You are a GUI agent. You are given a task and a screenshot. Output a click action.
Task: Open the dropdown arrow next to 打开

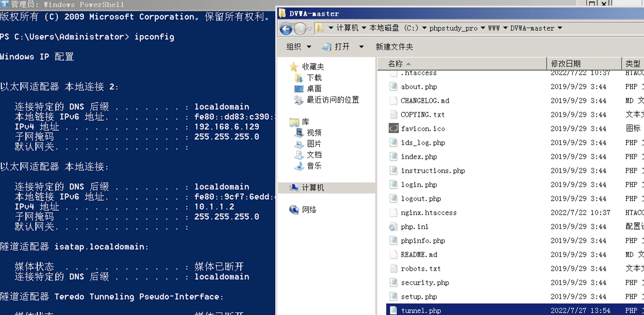(x=361, y=47)
